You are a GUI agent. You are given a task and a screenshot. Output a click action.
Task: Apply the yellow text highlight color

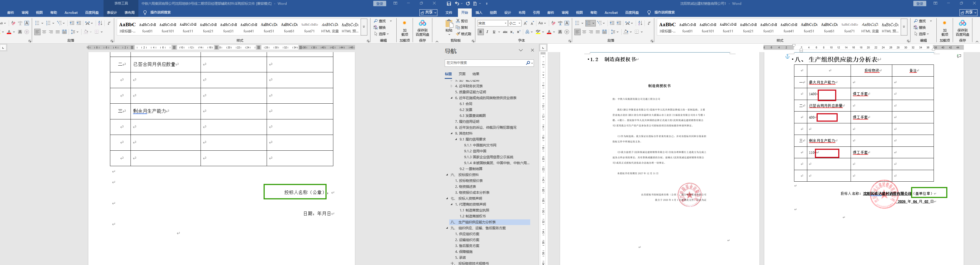click(x=538, y=32)
